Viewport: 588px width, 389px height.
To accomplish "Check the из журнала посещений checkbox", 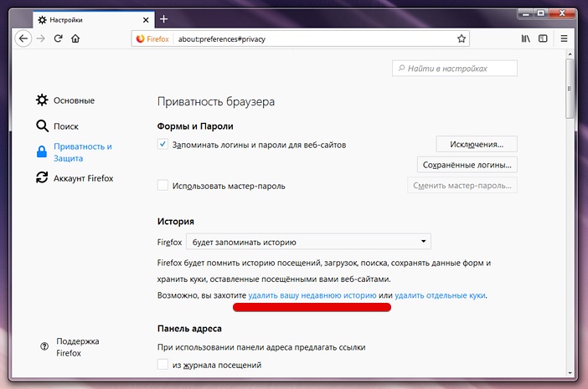I will click(162, 364).
